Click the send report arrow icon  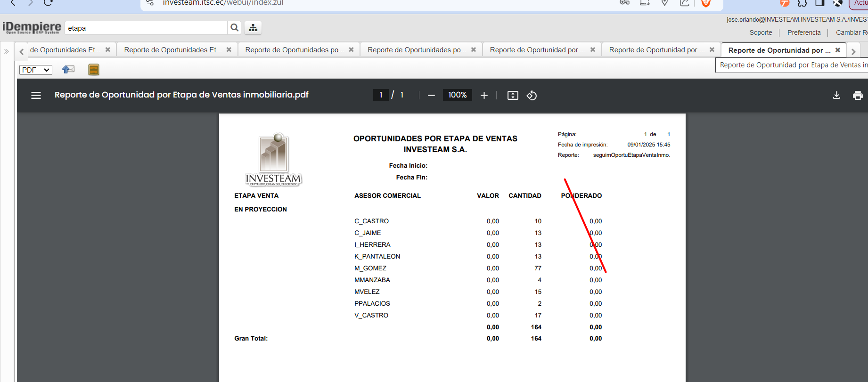[68, 70]
